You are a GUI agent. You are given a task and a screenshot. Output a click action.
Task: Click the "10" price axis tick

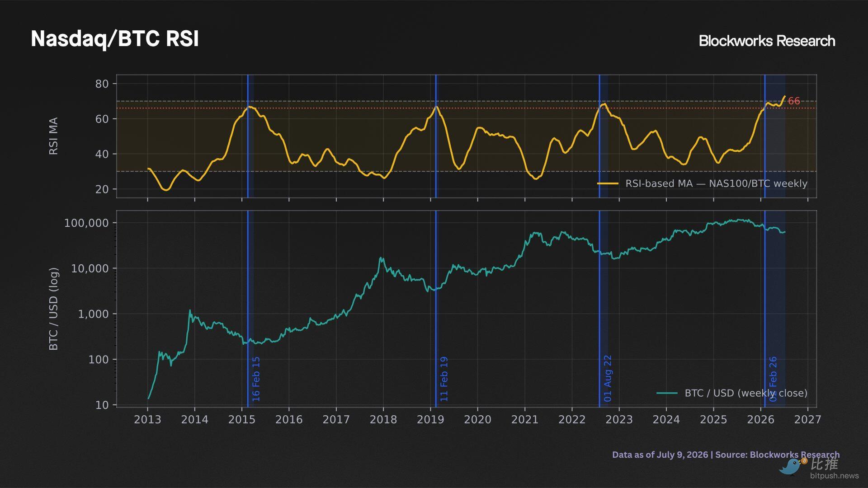[x=102, y=405]
